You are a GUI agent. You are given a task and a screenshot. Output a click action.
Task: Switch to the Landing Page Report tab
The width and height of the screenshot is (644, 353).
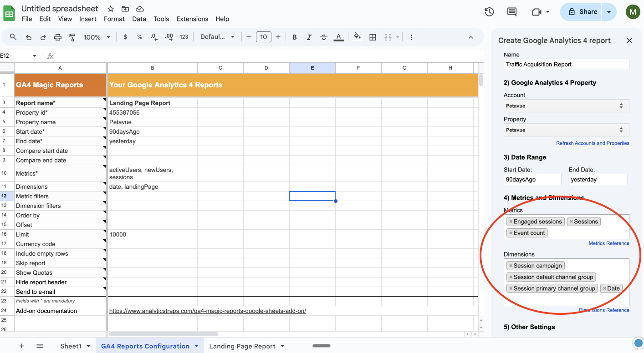pos(242,346)
